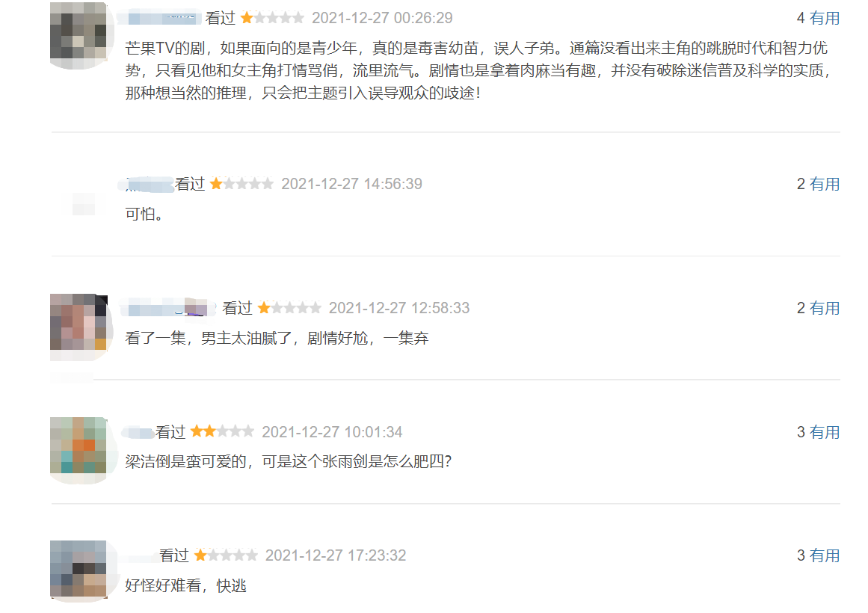Image resolution: width=868 pixels, height=613 pixels.
Task: Open avatar of the 12:58:33 reviewer
Action: coord(79,322)
